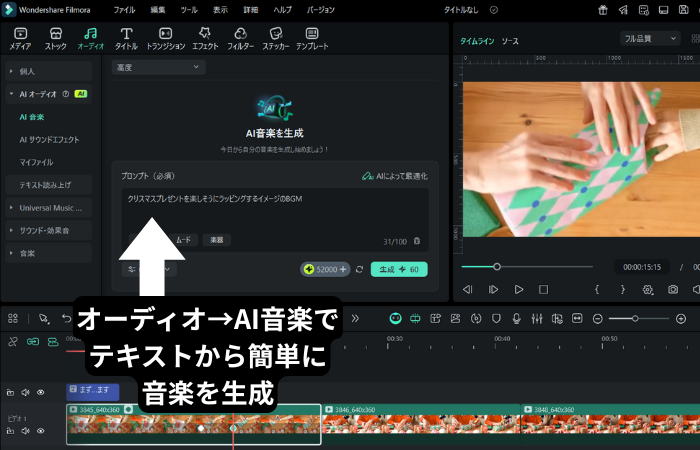Open the 編集 menu

pyautogui.click(x=158, y=10)
